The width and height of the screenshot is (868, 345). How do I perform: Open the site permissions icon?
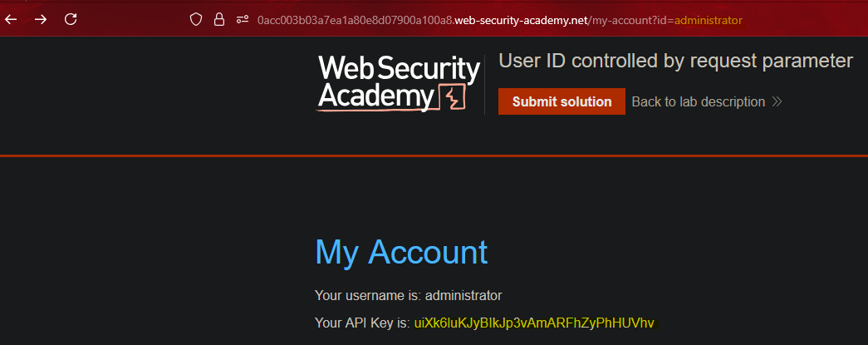coord(243,19)
